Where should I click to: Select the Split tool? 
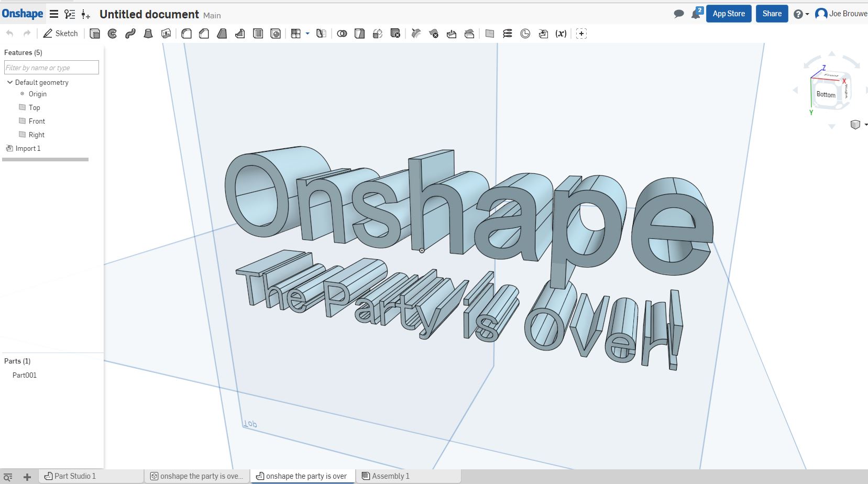click(x=360, y=34)
